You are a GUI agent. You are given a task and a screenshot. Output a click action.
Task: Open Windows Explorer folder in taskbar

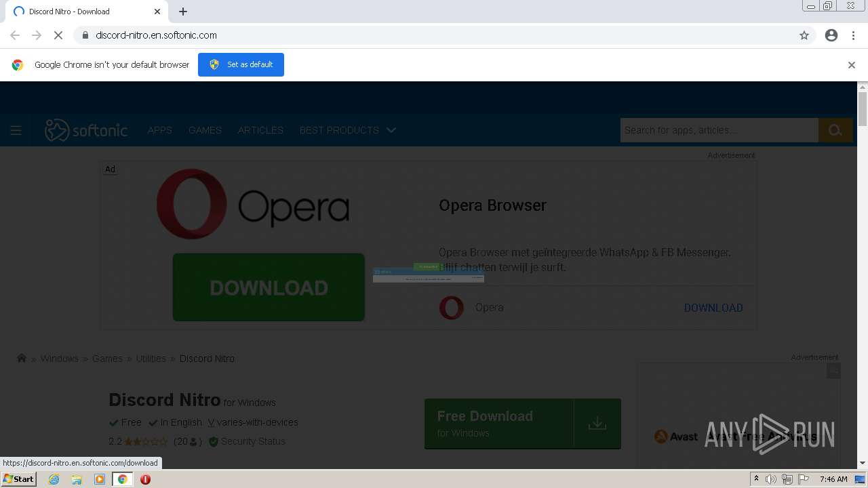tap(77, 479)
